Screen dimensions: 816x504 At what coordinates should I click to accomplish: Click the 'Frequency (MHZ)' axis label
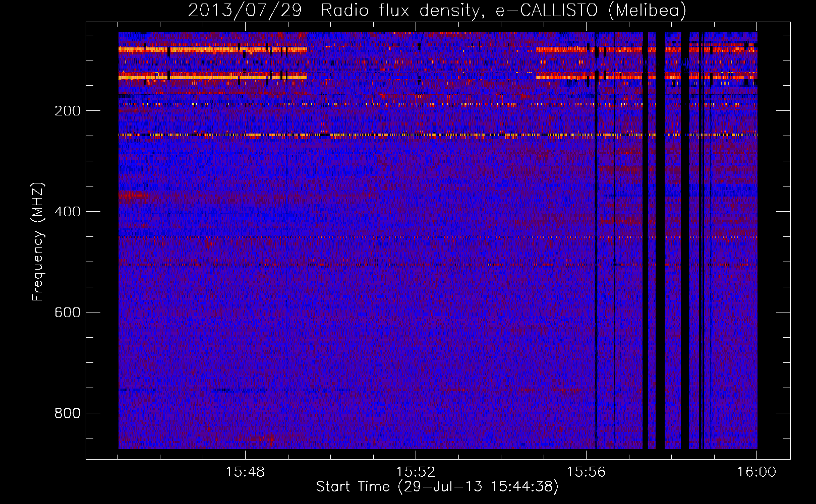click(38, 242)
